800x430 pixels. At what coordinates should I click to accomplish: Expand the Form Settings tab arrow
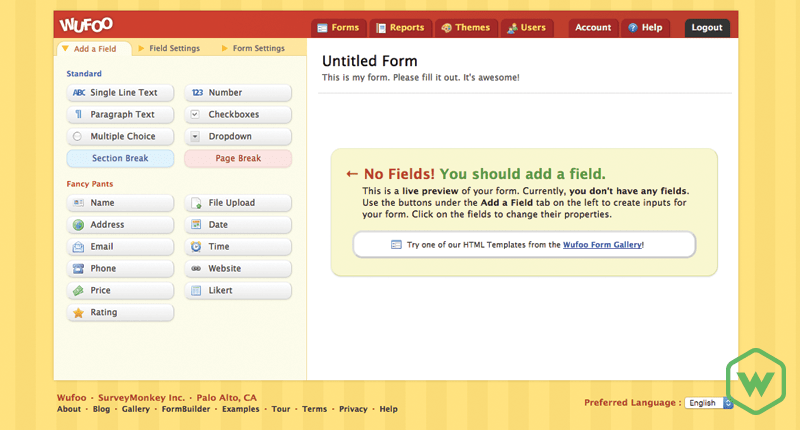point(224,48)
